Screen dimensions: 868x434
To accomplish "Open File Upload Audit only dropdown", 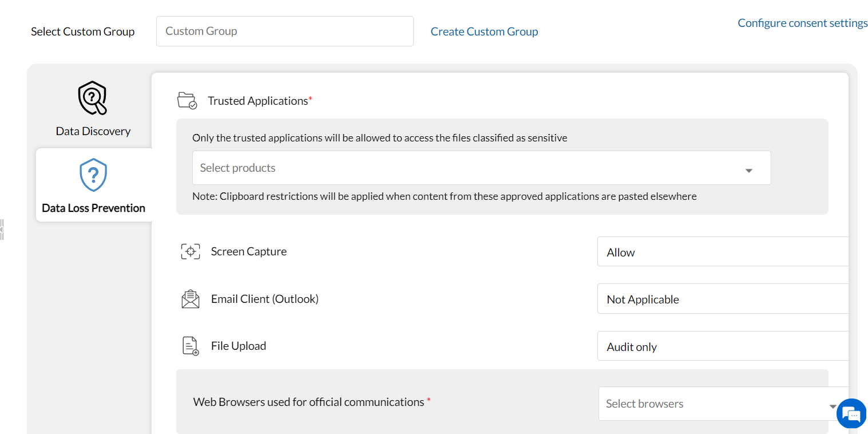I will coord(722,346).
